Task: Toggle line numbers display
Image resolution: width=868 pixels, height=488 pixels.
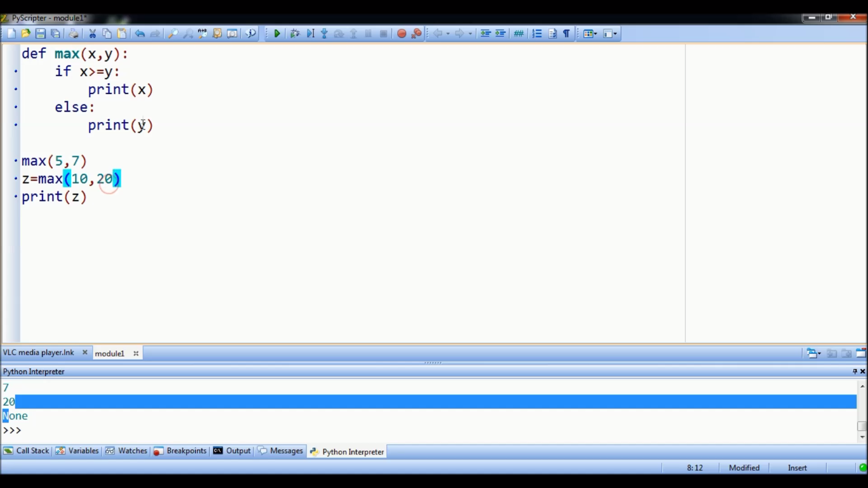Action: click(x=537, y=33)
